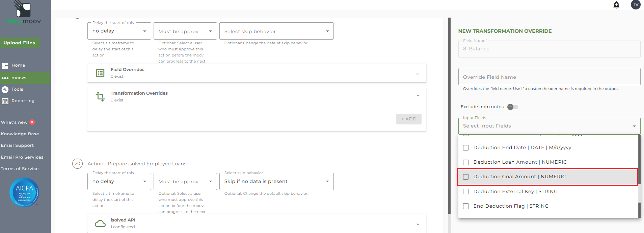Expand the Field Overrides section
Screen dimensions: 644x233
(x=418, y=74)
